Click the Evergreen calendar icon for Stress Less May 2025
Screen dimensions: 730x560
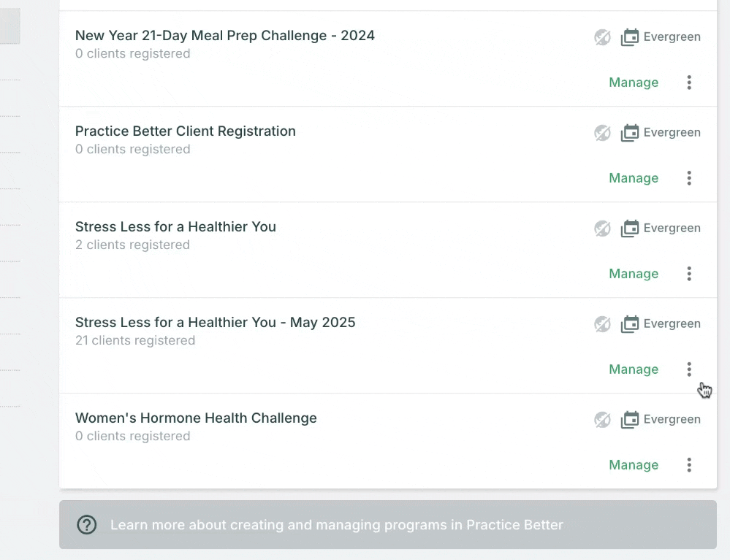(x=629, y=324)
